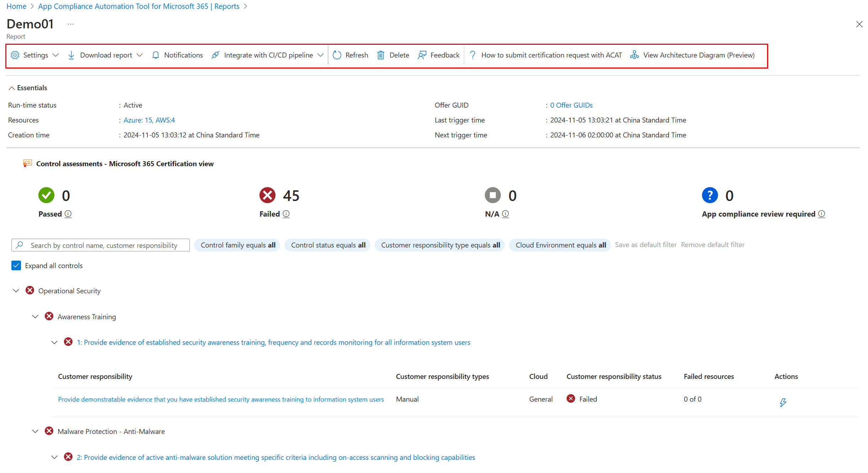Click the Feedback person icon
The width and height of the screenshot is (868, 473).
point(422,55)
